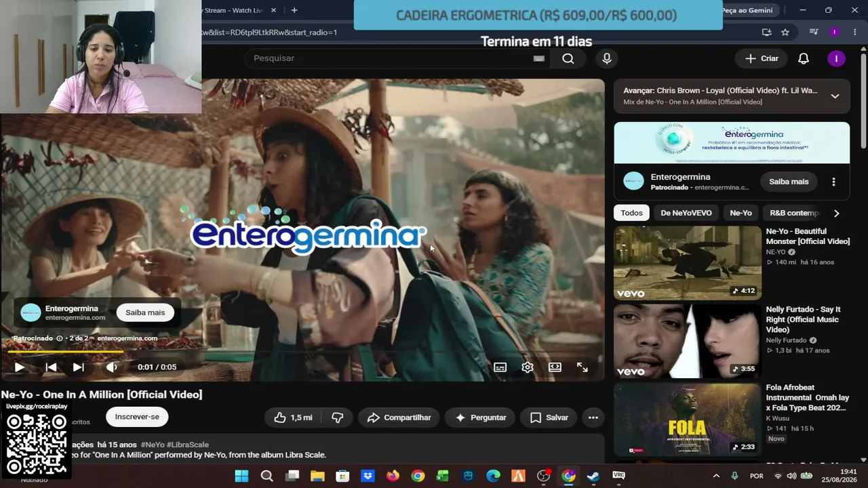Image resolution: width=868 pixels, height=488 pixels.
Task: Click the Ne-Yo - Beautiful Monster title
Action: coord(808,236)
